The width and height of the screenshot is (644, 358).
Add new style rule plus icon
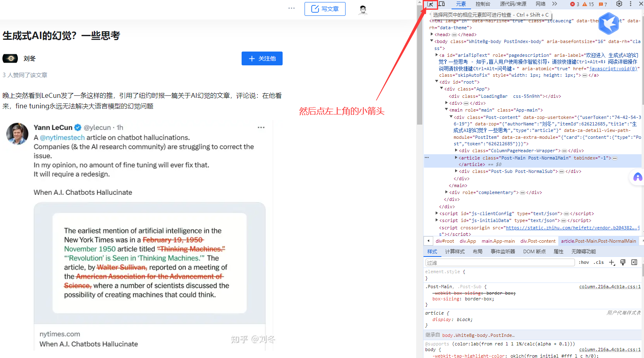[612, 263]
